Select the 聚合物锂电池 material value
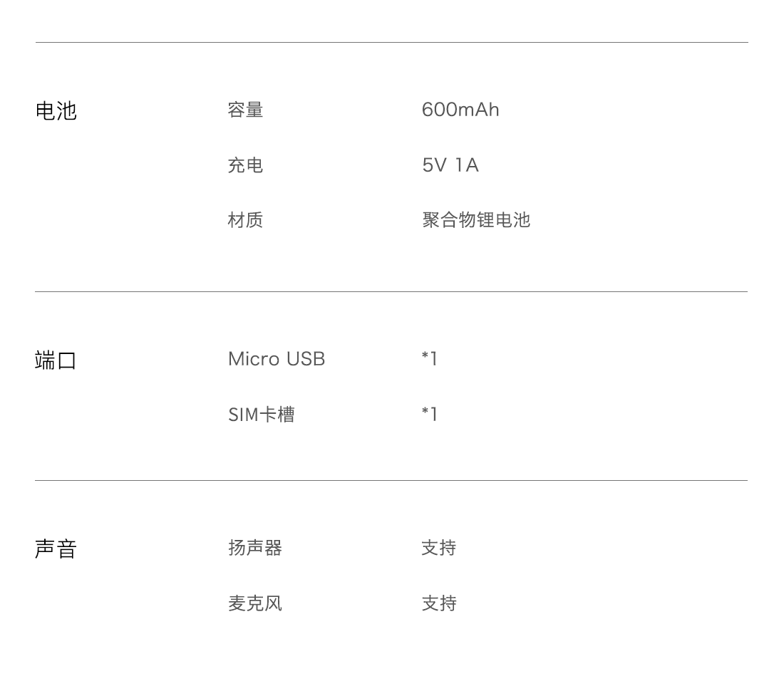784x681 pixels. point(476,220)
